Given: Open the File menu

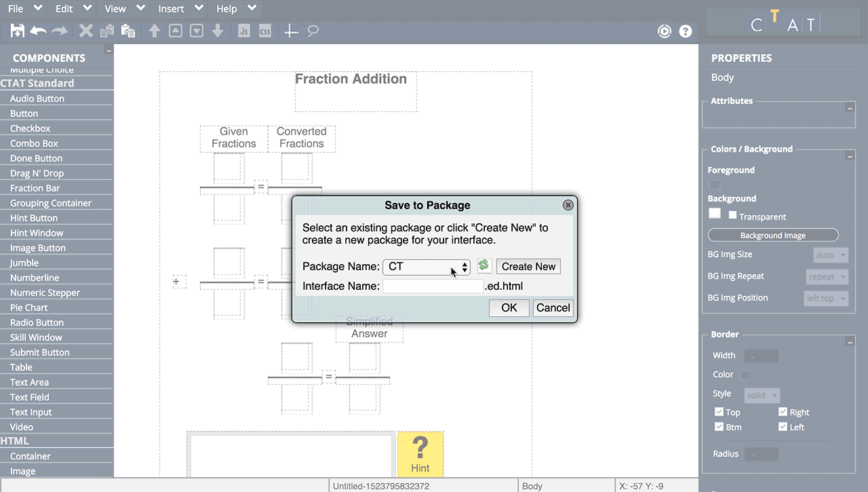Looking at the screenshot, I should pos(16,9).
